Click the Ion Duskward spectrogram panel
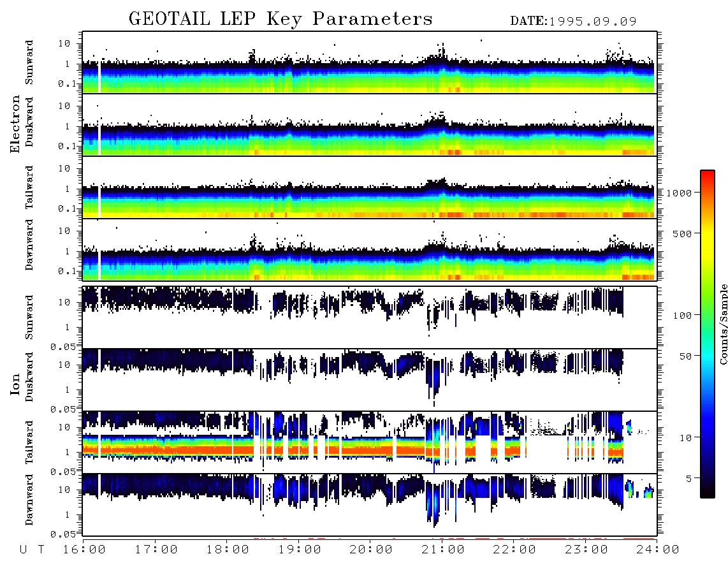Viewport: 728px width, 561px height. click(x=370, y=380)
